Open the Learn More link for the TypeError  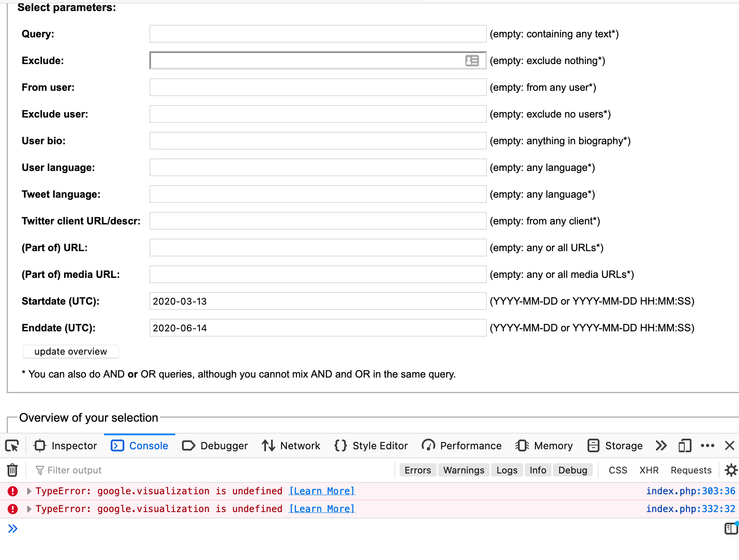point(322,491)
